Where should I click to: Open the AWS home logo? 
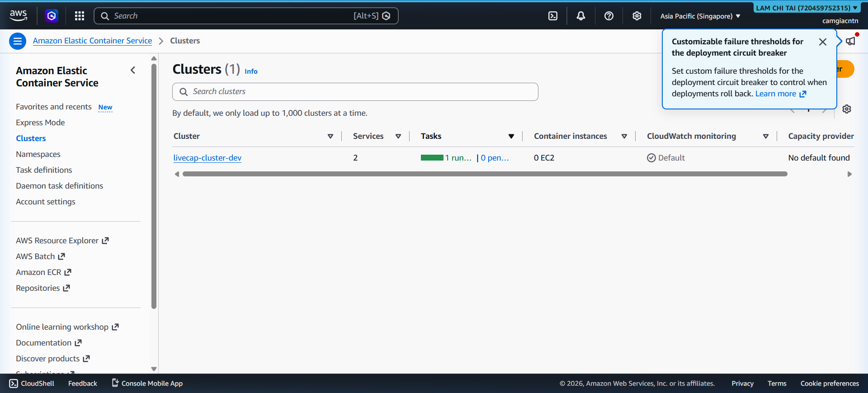[x=19, y=15]
